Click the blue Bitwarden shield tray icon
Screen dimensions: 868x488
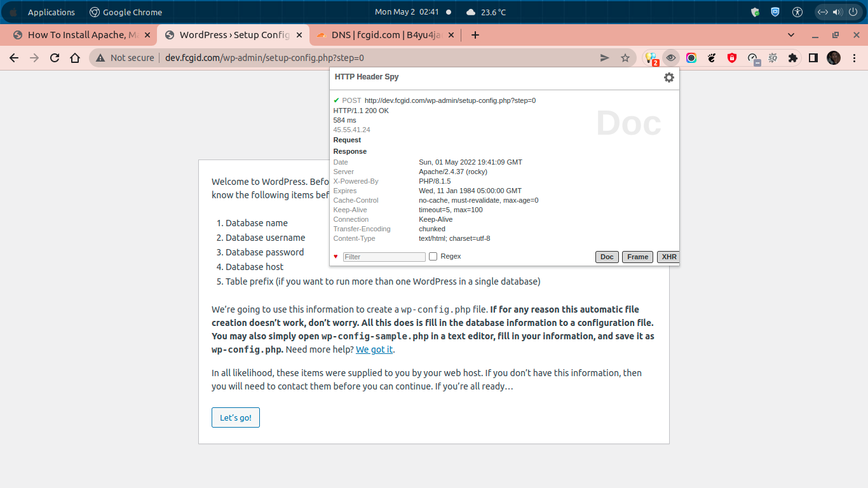coord(775,12)
